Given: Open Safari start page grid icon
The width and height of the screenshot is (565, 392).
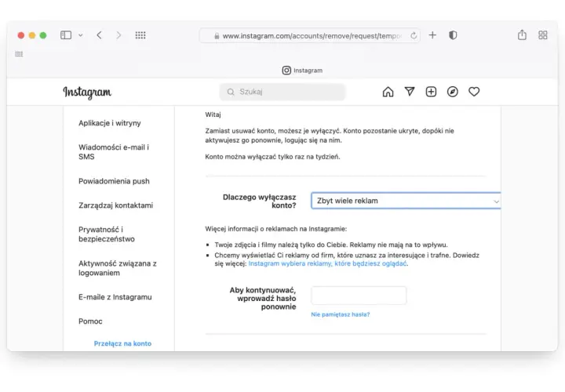Looking at the screenshot, I should [x=140, y=35].
